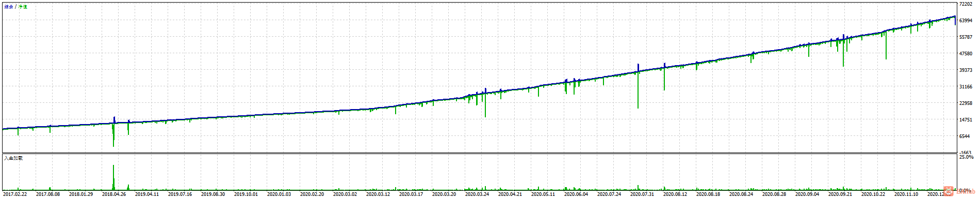
Task: Select the 2020.09.21 date label
Action: [840, 194]
